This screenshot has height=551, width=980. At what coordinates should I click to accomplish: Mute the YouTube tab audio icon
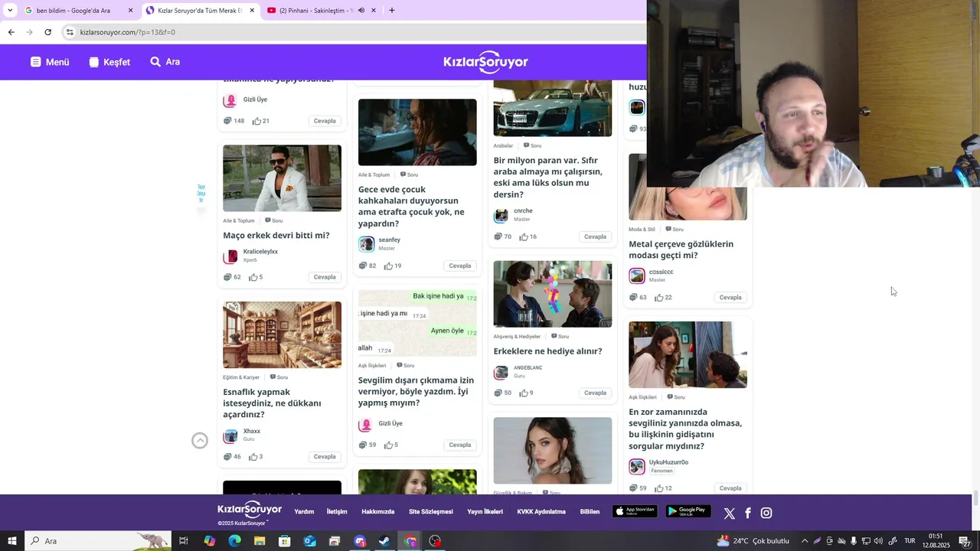pos(361,11)
